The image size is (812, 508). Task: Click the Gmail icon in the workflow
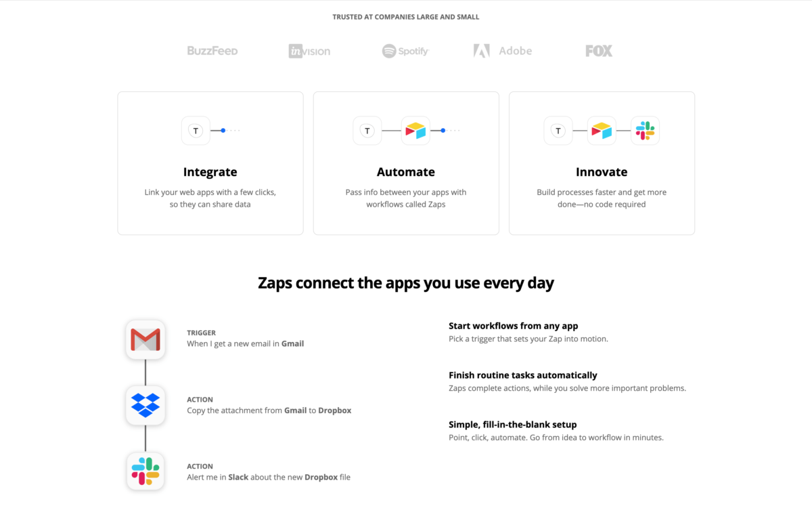(145, 339)
